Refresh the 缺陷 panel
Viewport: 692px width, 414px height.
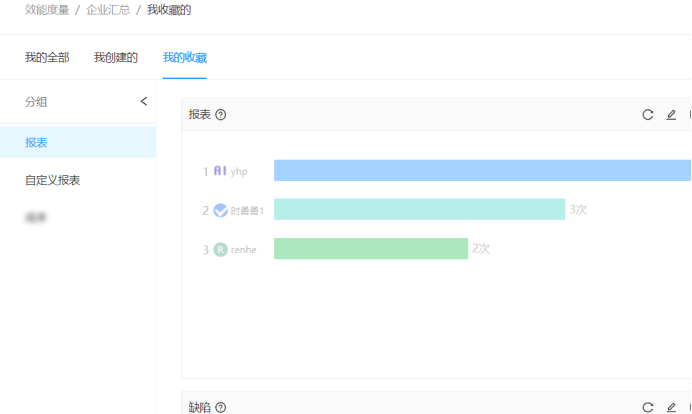(x=648, y=407)
